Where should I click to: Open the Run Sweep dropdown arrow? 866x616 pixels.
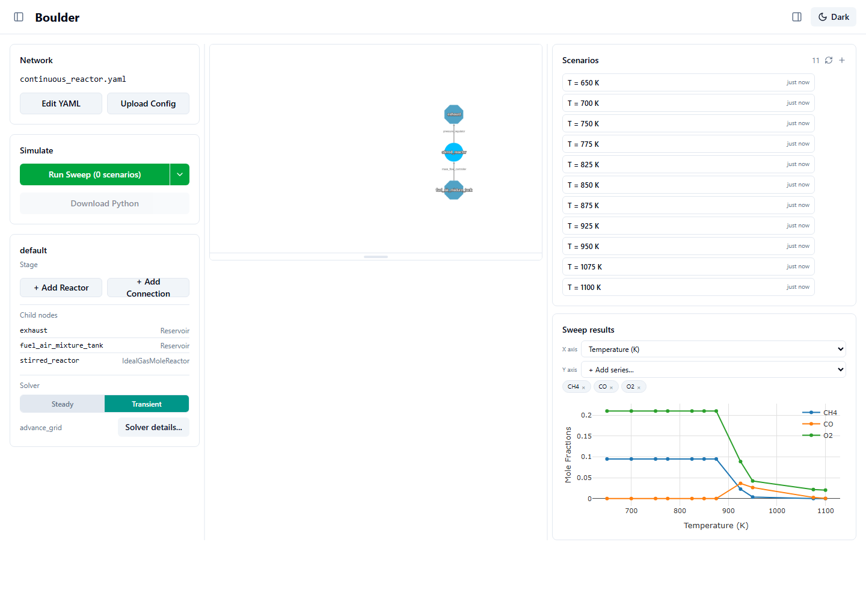pyautogui.click(x=180, y=174)
